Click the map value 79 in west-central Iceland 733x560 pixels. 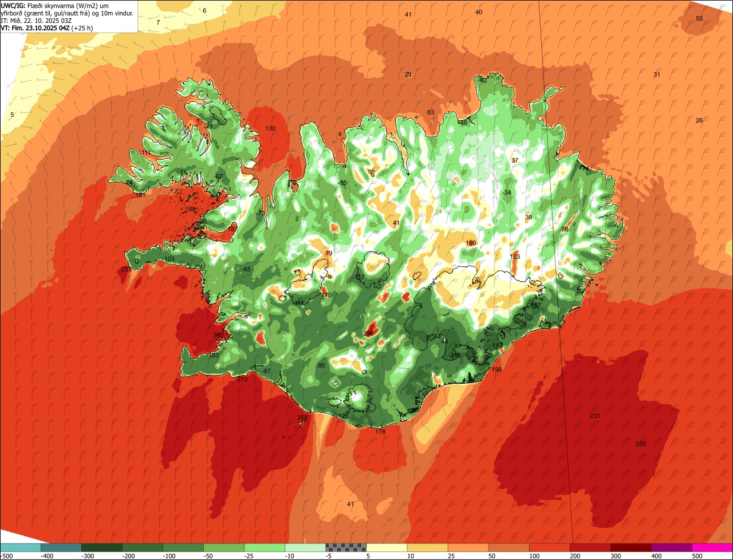coord(329,253)
